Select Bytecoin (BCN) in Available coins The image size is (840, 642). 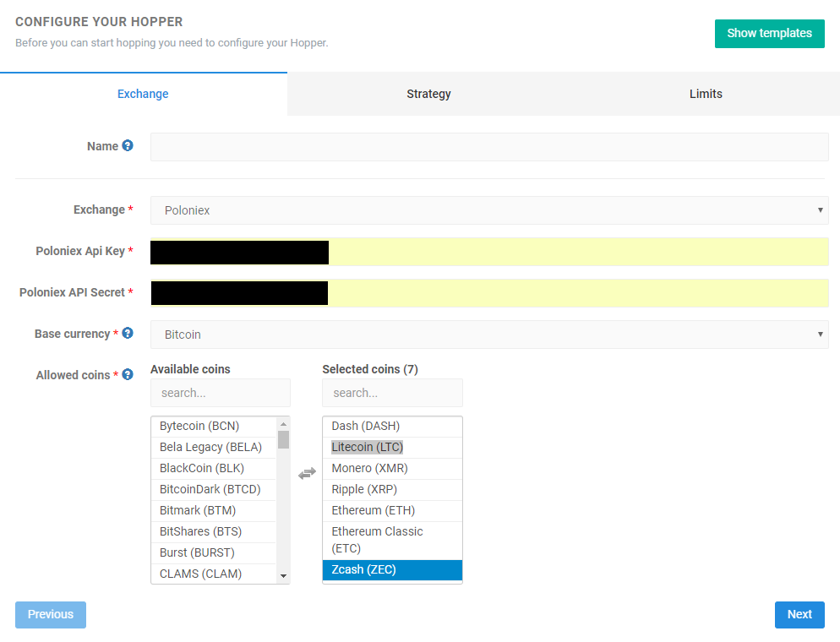pyautogui.click(x=214, y=427)
